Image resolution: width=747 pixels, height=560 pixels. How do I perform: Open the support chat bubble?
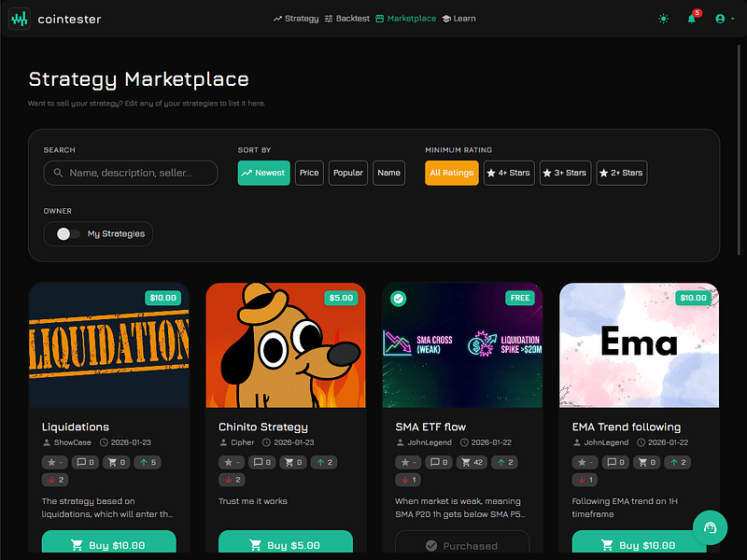710,527
